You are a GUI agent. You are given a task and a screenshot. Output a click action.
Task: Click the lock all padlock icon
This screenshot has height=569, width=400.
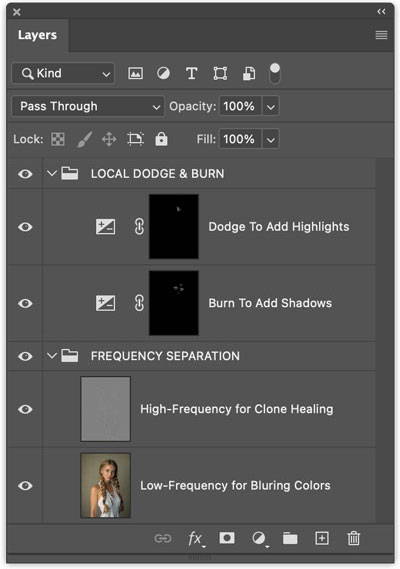161,139
